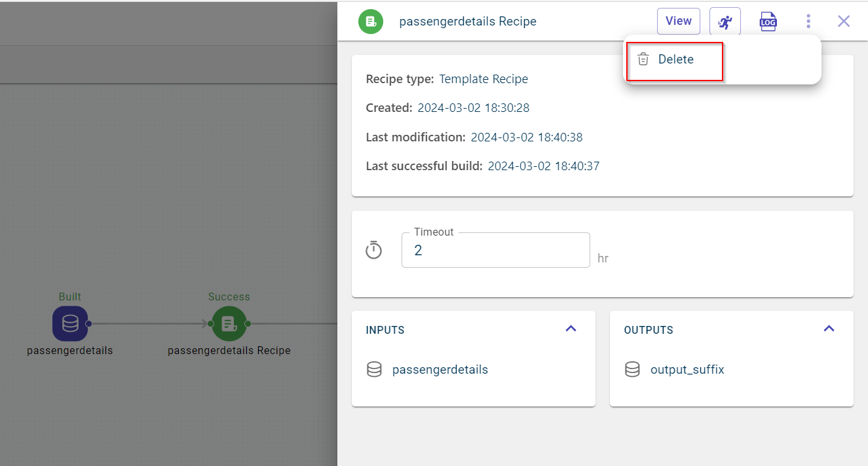Click database icon next to passengerdetails input
This screenshot has width=868, height=466.
[x=374, y=370]
